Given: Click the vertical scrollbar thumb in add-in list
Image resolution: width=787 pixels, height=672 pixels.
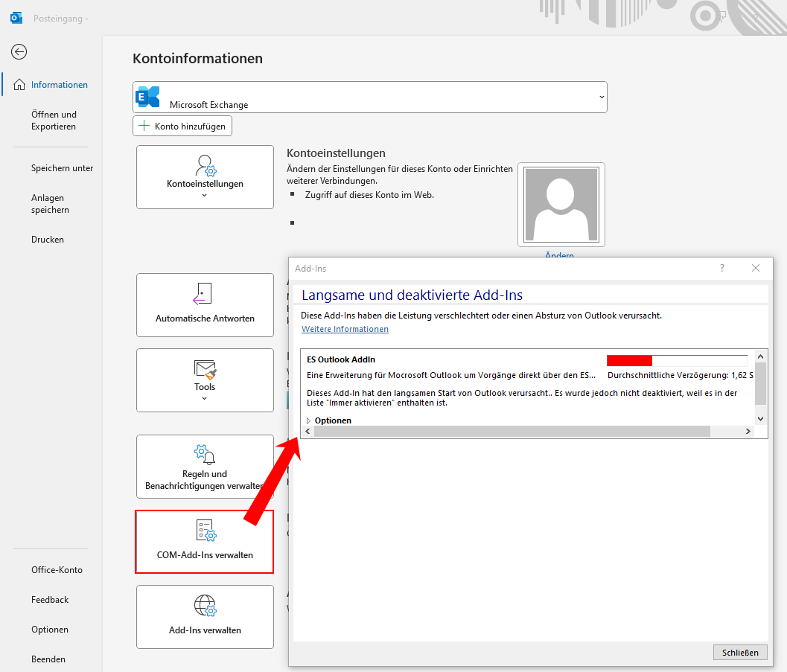Looking at the screenshot, I should [x=760, y=384].
